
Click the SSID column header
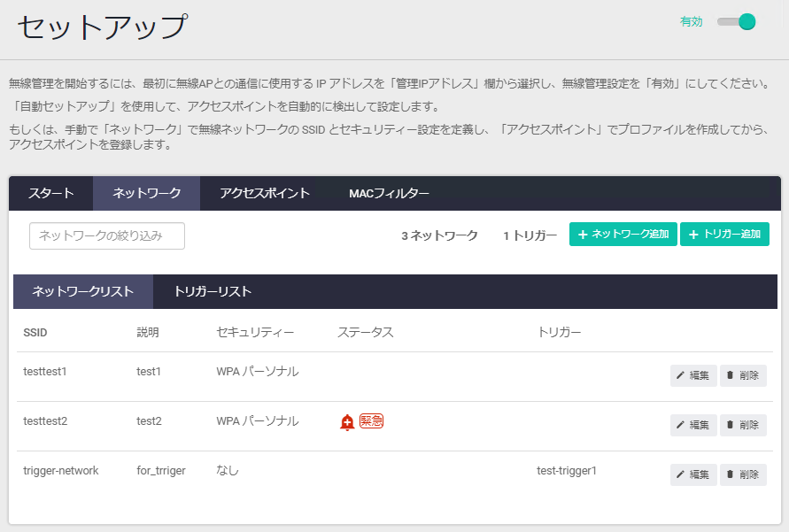pos(35,332)
